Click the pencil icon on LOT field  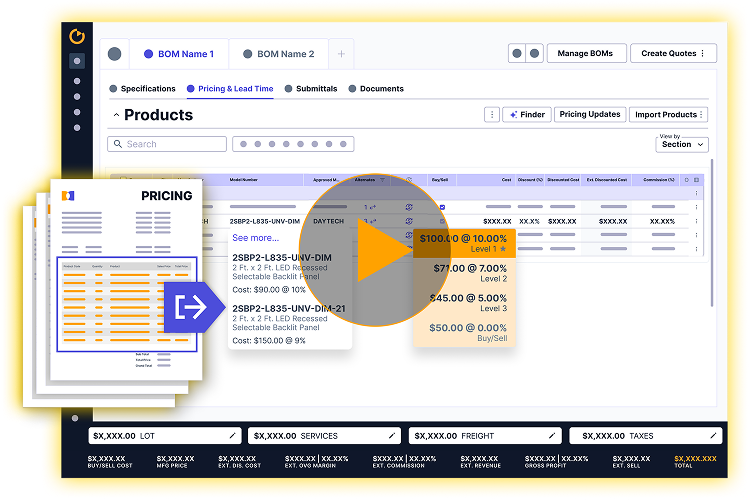(x=232, y=436)
